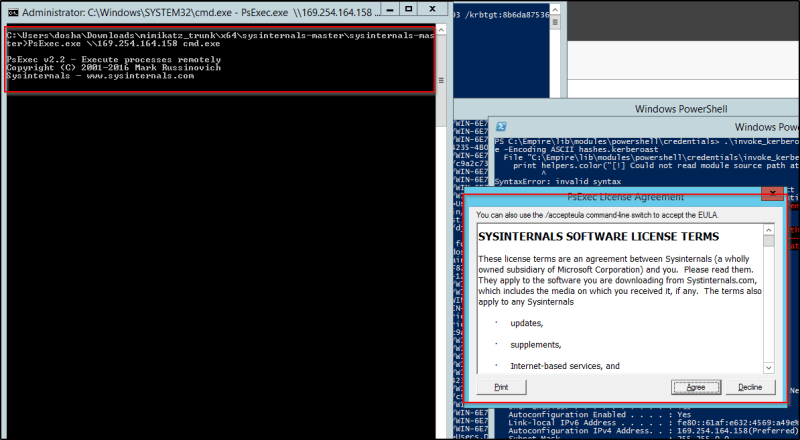Click the 'Autoconfiguration Enabled' line in PowerShell

599,414
